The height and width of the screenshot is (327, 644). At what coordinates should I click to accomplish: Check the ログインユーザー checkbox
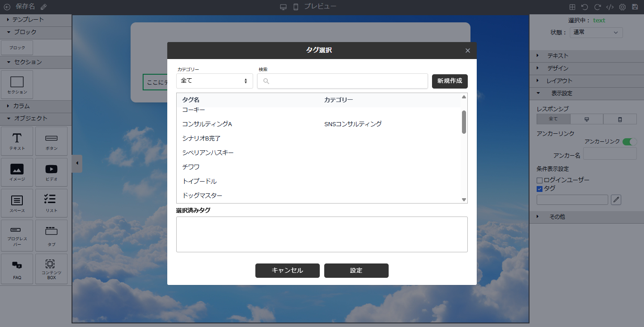coord(539,180)
